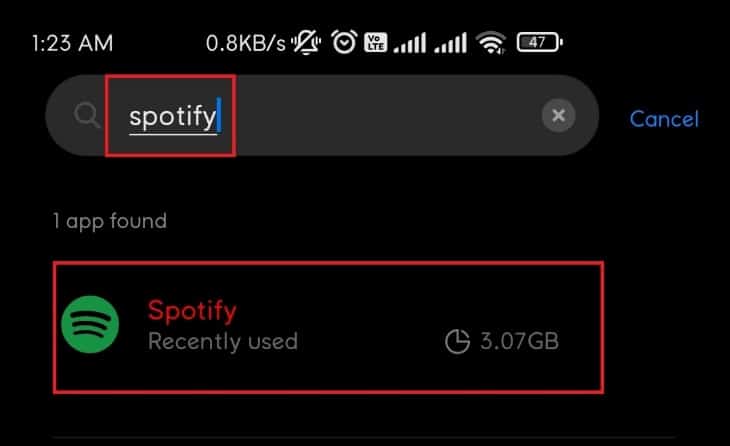Select the 3.07GB storage size text

(518, 342)
